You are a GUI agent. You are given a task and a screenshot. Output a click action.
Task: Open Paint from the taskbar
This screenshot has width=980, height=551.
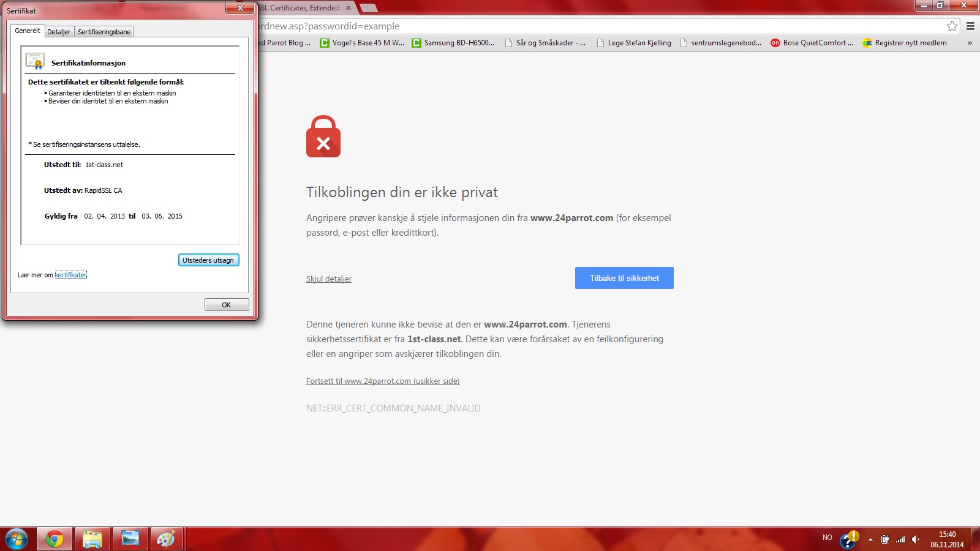[x=166, y=539]
